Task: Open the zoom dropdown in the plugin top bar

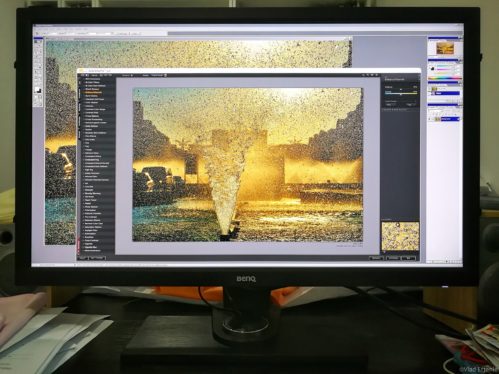Action: 128,75
